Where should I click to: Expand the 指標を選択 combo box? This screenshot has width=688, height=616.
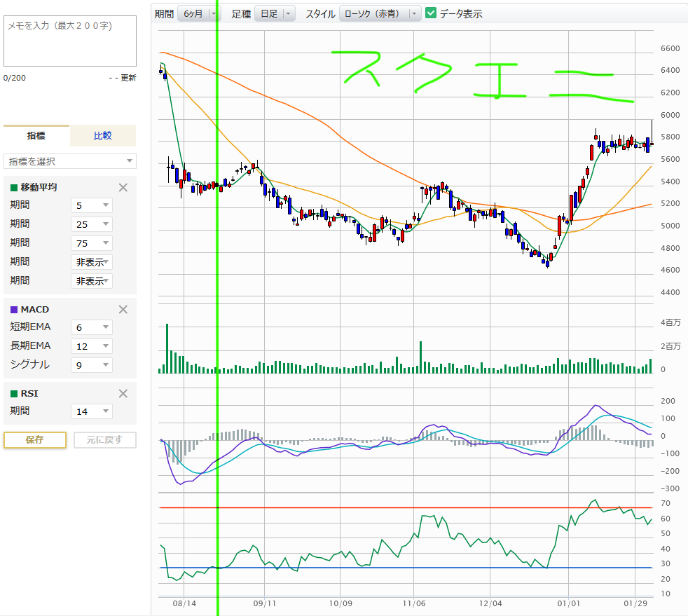click(x=70, y=161)
